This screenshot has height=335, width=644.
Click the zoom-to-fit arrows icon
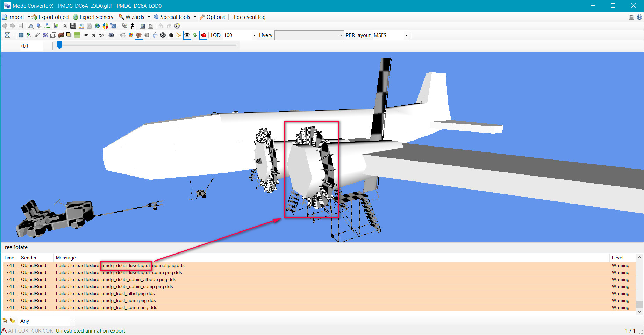(7, 35)
